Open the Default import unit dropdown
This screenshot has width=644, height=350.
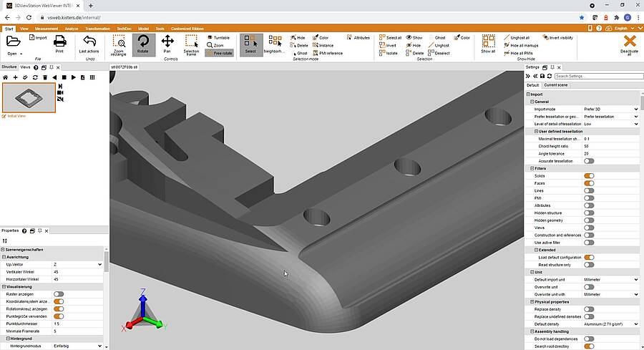point(611,279)
